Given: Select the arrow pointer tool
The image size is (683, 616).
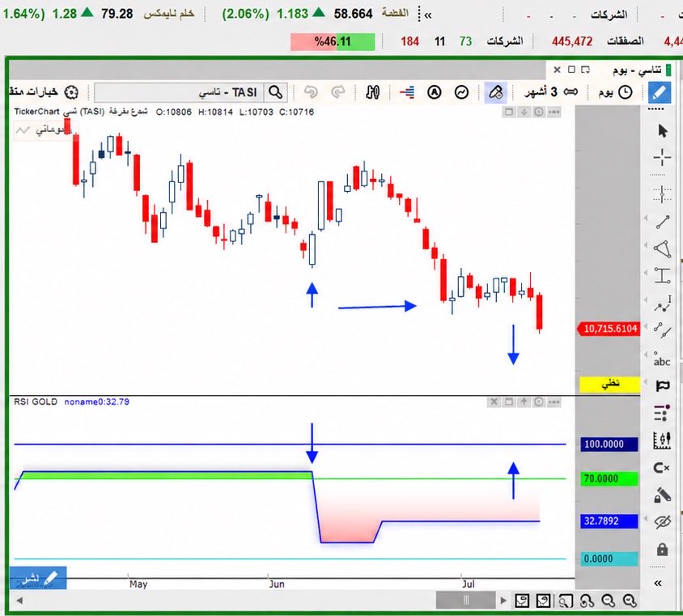Looking at the screenshot, I should pyautogui.click(x=663, y=130).
